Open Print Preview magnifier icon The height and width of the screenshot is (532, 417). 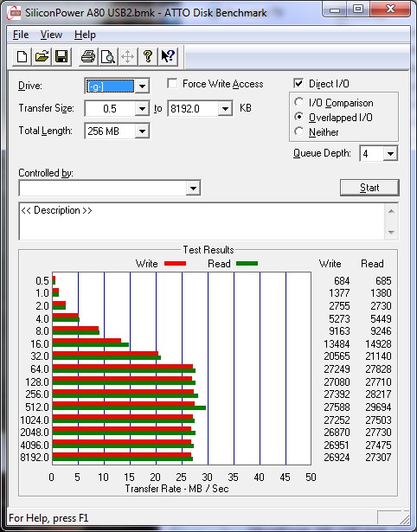(x=108, y=56)
